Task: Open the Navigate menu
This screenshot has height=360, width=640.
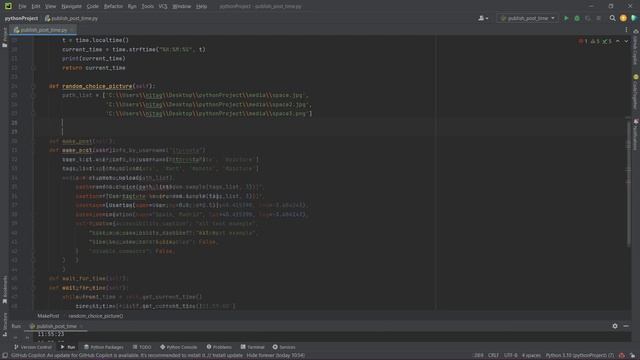Action: pyautogui.click(x=71, y=6)
